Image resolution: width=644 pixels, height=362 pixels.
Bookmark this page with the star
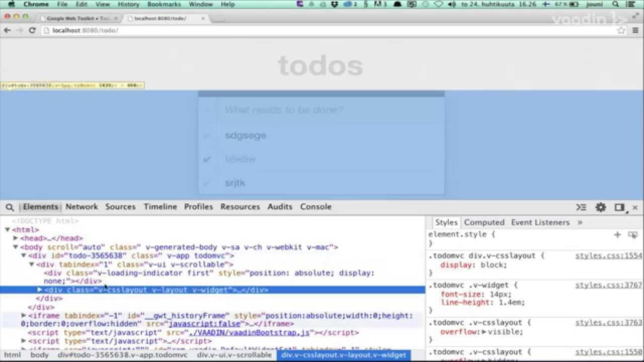[x=621, y=30]
